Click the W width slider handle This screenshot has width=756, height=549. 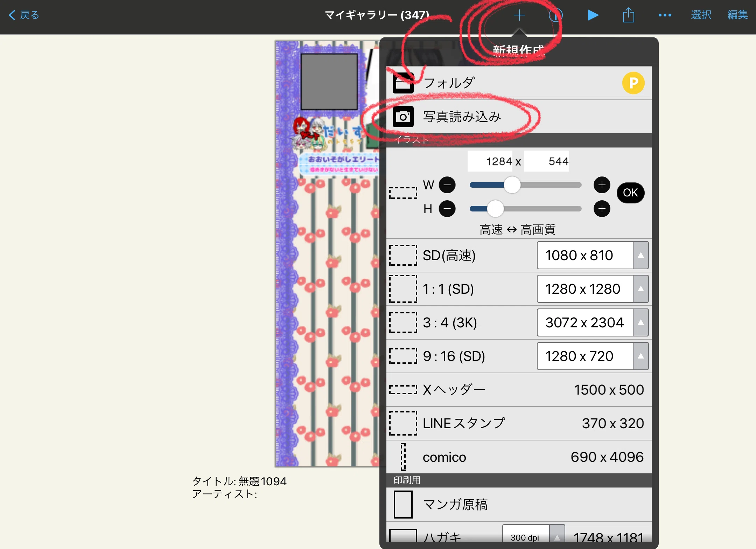[x=512, y=185]
